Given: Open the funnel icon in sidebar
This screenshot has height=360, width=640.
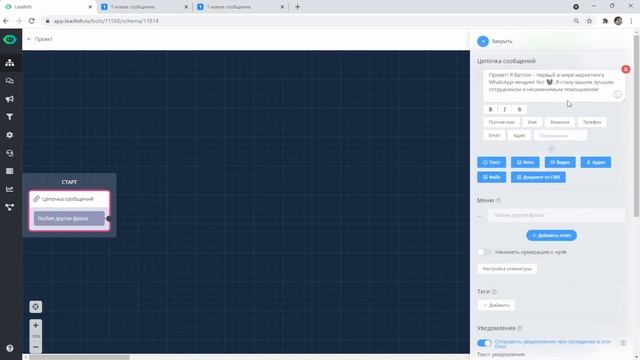Looking at the screenshot, I should (x=9, y=117).
